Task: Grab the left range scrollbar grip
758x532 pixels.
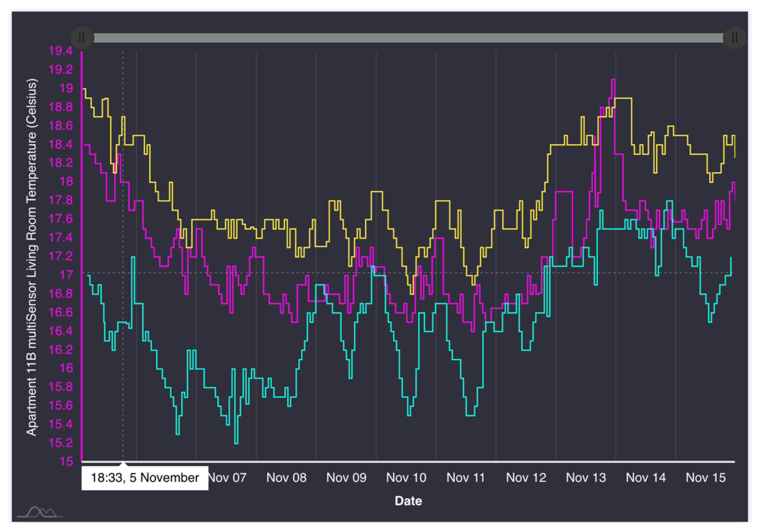Action: [x=82, y=38]
